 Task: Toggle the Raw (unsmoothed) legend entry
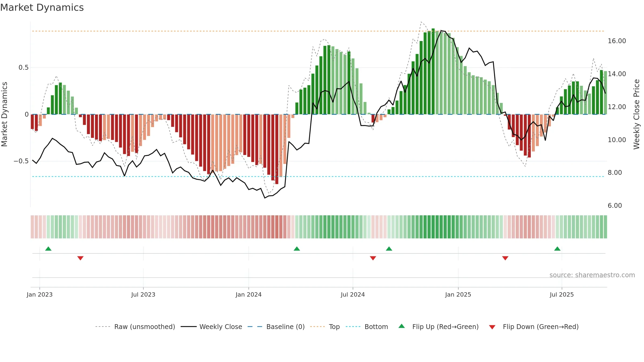[x=135, y=327]
